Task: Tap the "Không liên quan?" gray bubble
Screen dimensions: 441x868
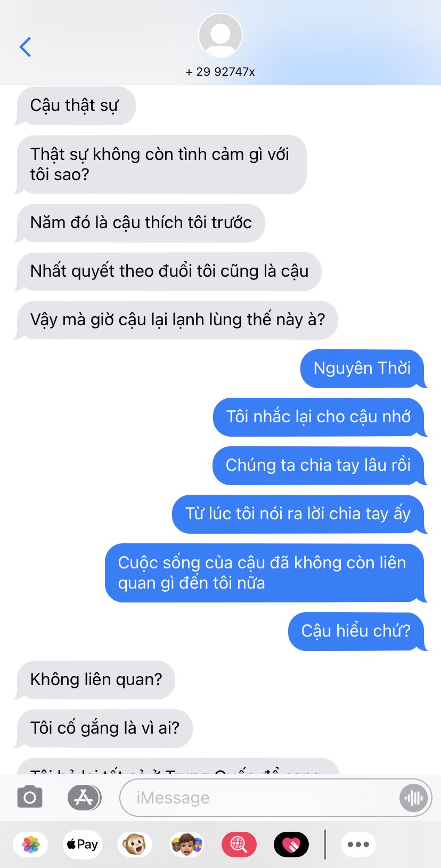Action: (x=95, y=680)
